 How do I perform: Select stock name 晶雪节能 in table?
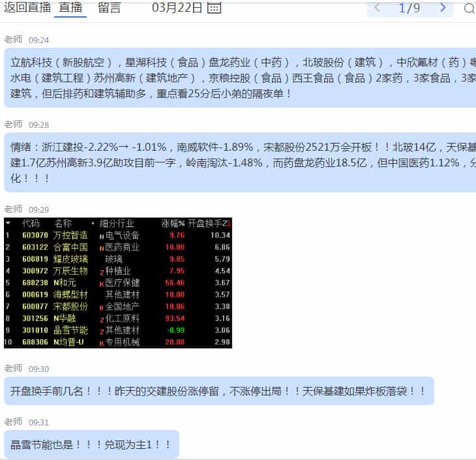pos(70,330)
